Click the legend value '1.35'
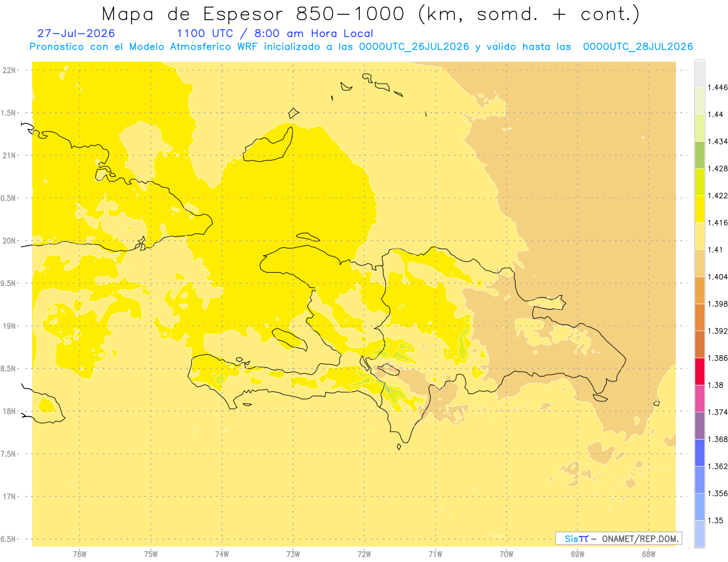The height and width of the screenshot is (562, 728). [717, 520]
